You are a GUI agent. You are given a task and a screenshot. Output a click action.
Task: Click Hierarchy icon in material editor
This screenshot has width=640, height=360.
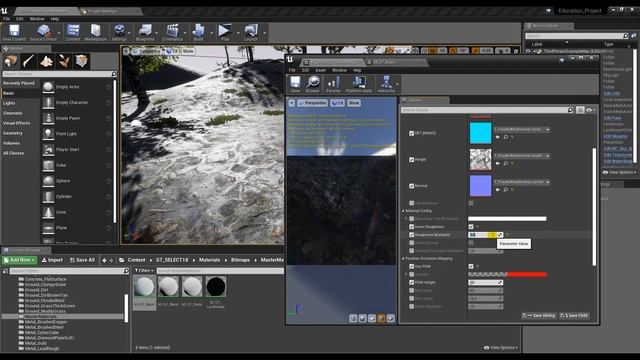386,84
